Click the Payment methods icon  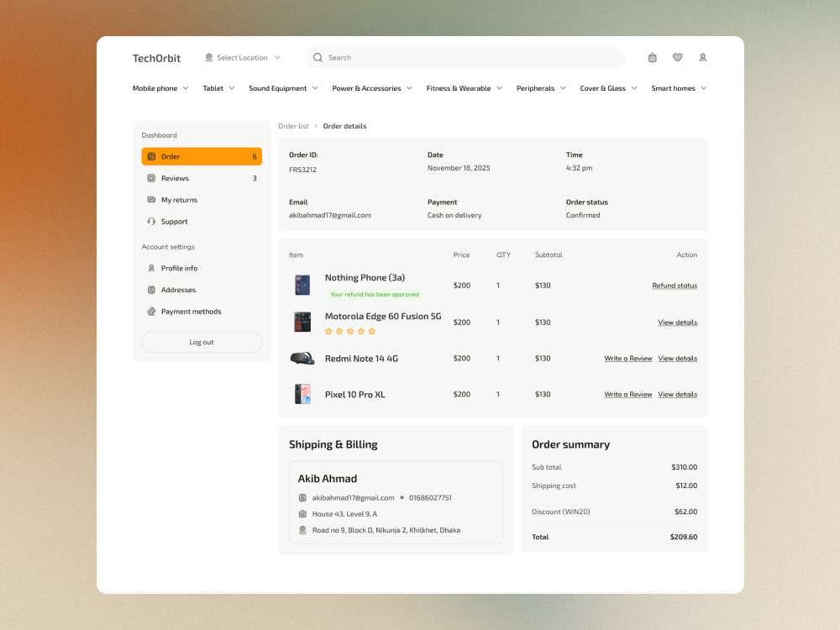point(151,312)
